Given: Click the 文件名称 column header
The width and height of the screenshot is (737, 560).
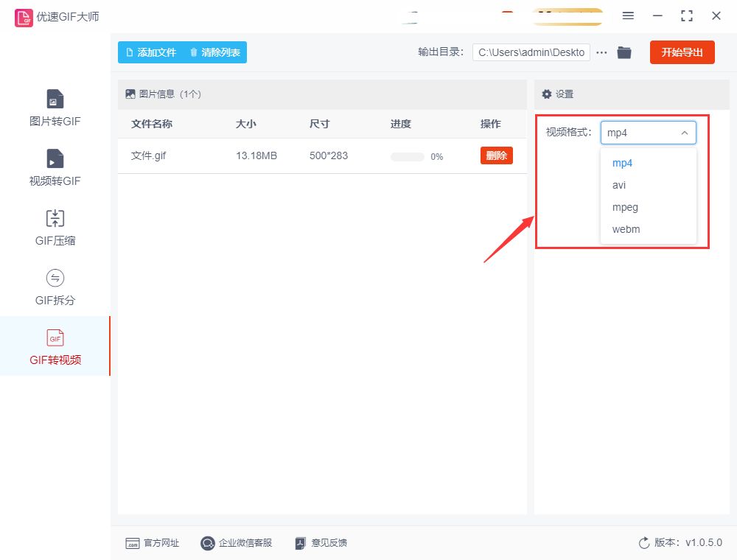Looking at the screenshot, I should click(x=152, y=124).
